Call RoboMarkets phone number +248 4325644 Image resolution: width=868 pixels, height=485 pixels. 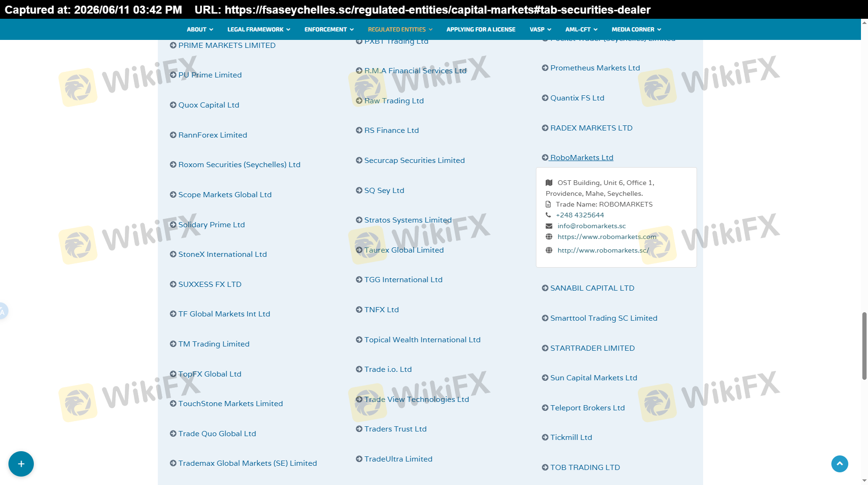580,215
